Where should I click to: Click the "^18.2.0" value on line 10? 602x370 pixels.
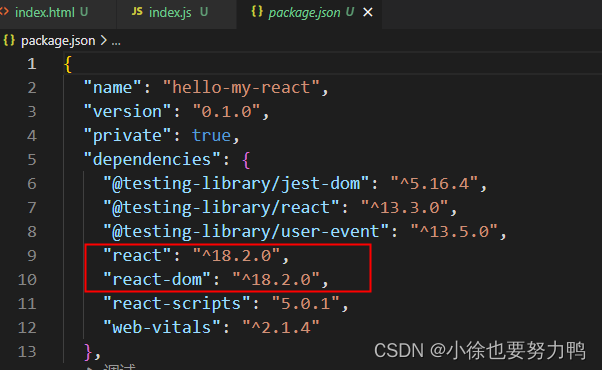(276, 279)
